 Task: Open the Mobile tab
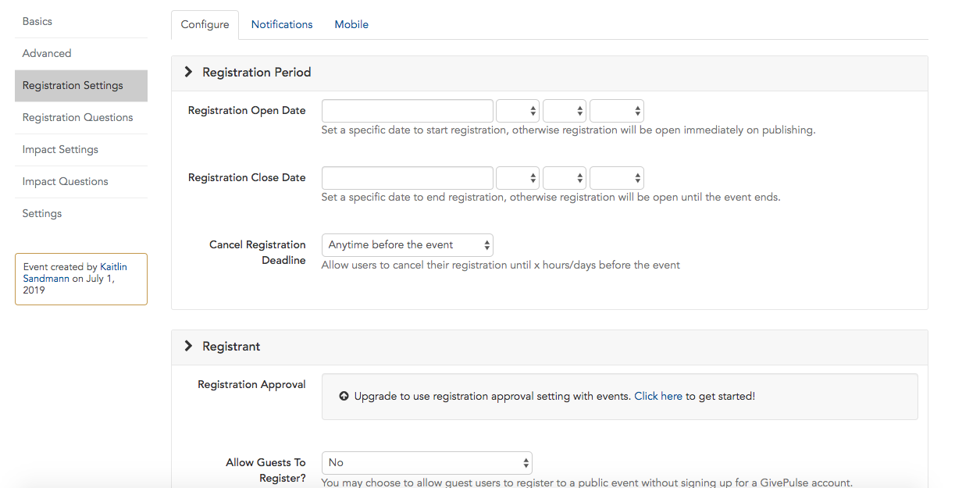point(351,24)
